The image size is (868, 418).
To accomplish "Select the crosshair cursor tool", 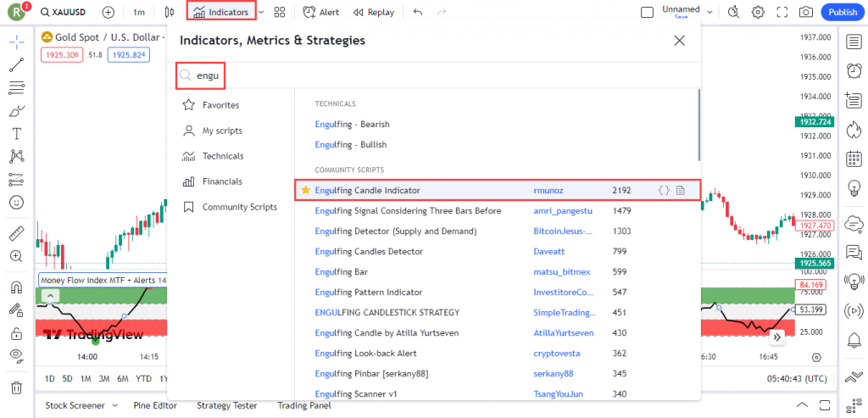I will pyautogui.click(x=17, y=42).
